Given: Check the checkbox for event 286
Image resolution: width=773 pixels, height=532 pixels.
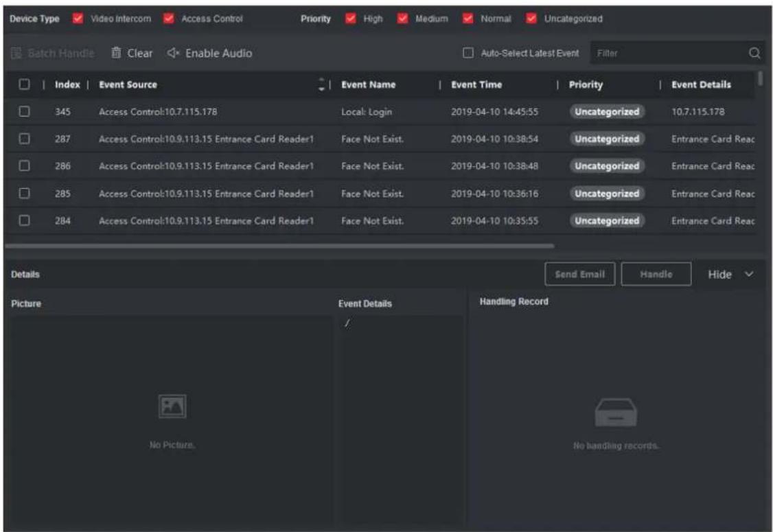Looking at the screenshot, I should click(24, 165).
